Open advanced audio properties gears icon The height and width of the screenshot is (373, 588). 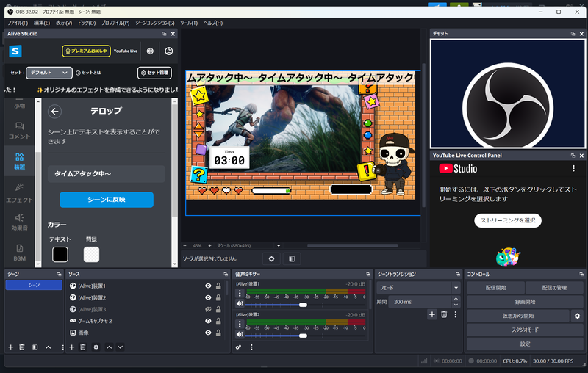[x=238, y=347]
